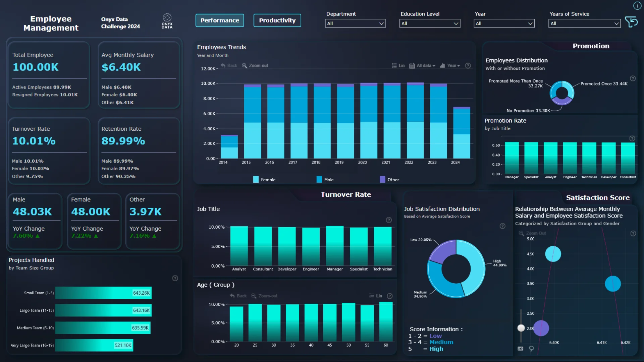Select the age 20 bar
644x362 pixels.
(x=236, y=324)
